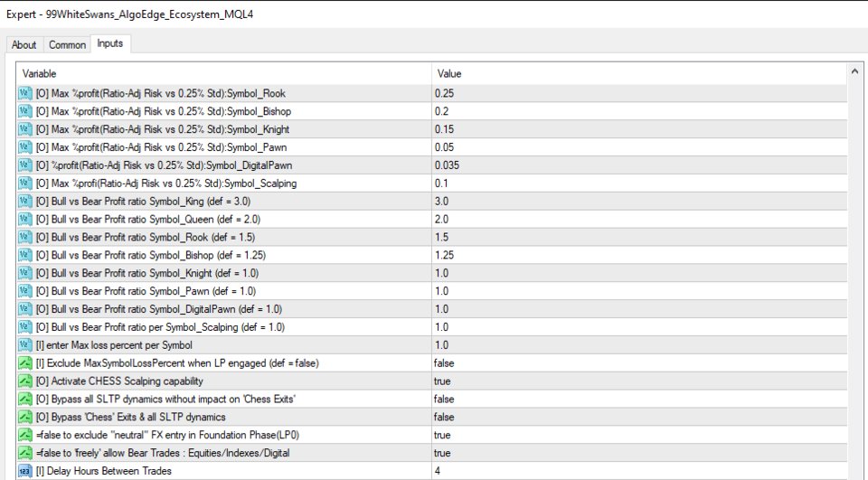868x480 pixels.
Task: Click the integer icon for Delay Hours Between Trades
Action: click(25, 470)
